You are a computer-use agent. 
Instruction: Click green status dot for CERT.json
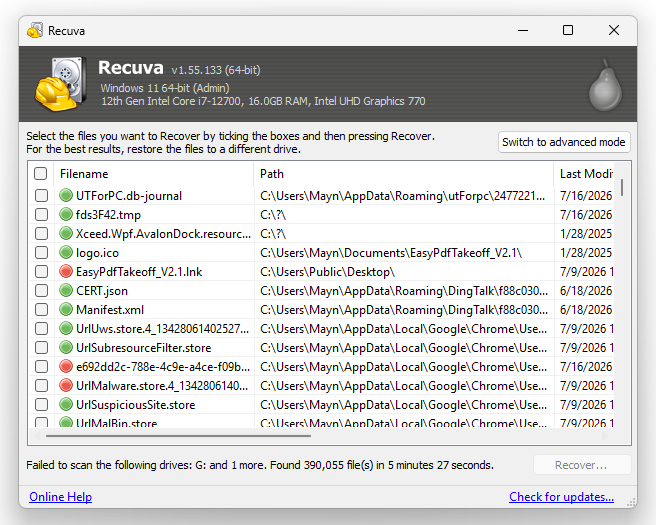66,291
